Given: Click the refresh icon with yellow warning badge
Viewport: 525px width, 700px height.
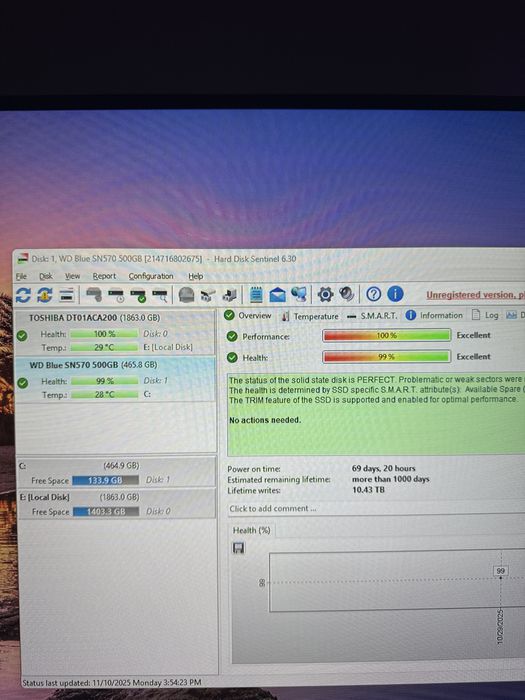Looking at the screenshot, I should pyautogui.click(x=45, y=295).
